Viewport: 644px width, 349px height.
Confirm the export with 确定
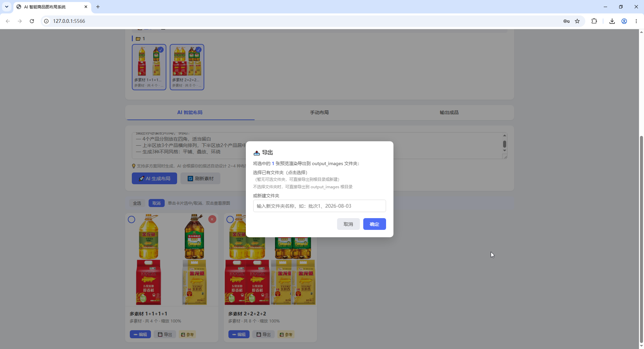pos(374,224)
